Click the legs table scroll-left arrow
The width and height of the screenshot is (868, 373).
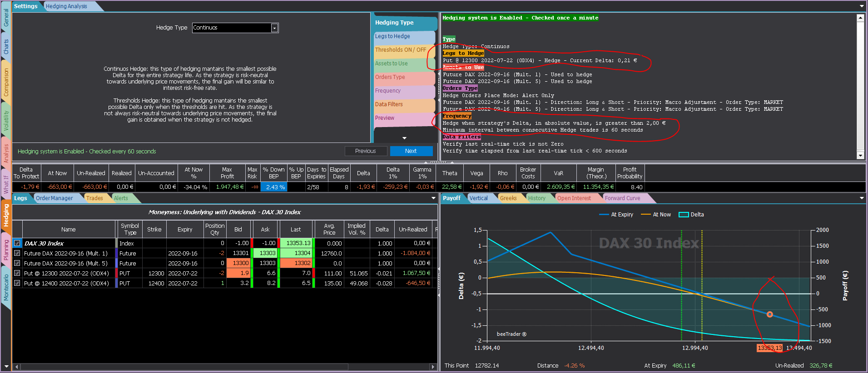click(x=17, y=367)
